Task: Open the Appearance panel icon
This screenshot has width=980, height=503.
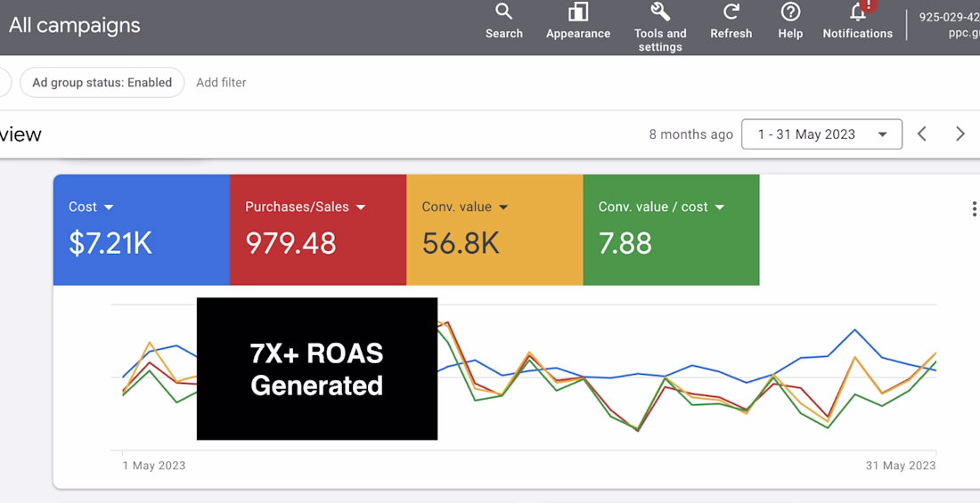Action: click(578, 12)
